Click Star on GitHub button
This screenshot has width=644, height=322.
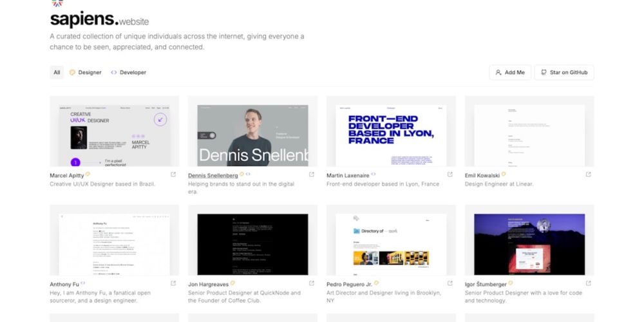point(564,72)
